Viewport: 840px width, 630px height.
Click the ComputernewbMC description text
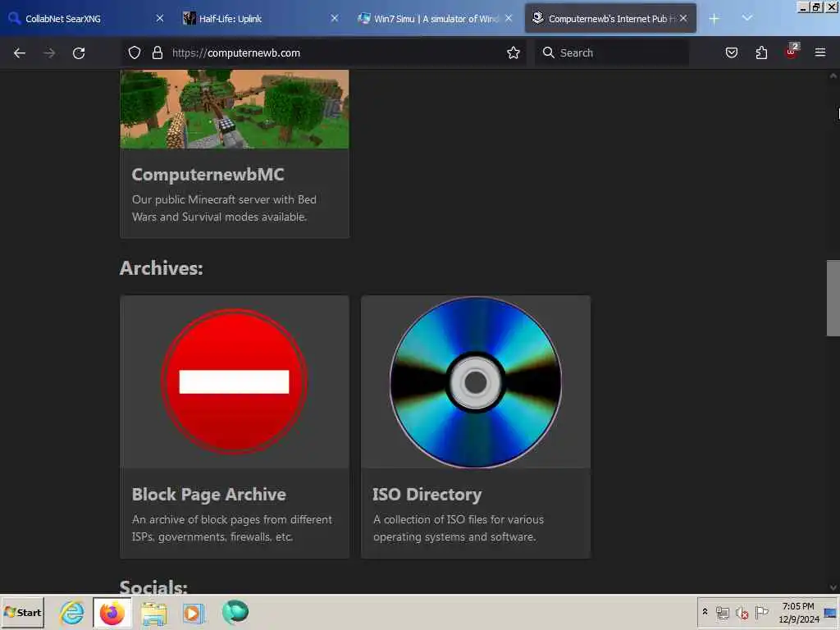coord(224,208)
